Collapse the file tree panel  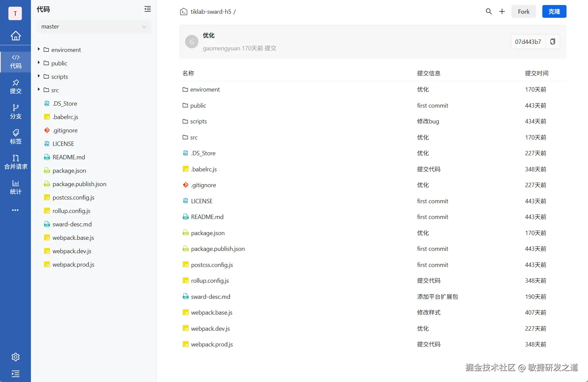(x=147, y=9)
